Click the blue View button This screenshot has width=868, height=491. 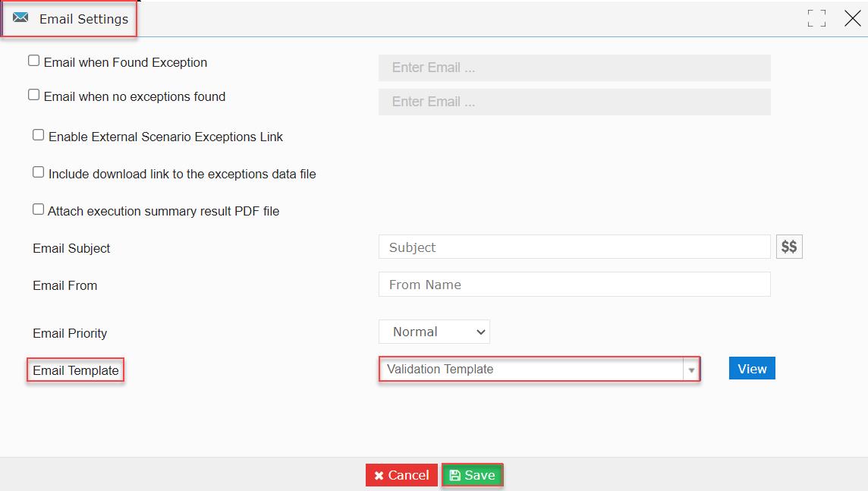coord(752,369)
